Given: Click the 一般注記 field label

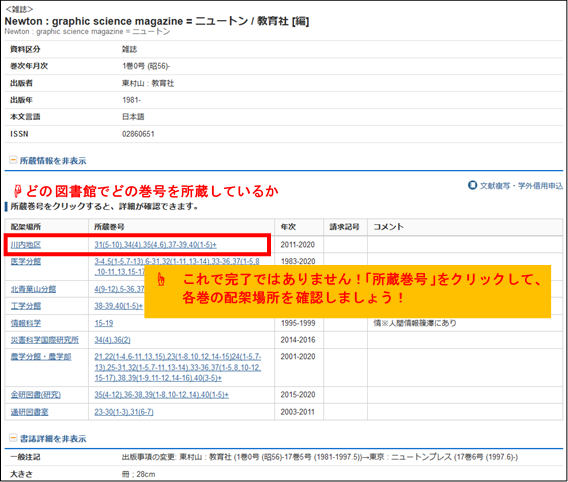Looking at the screenshot, I should (x=25, y=457).
